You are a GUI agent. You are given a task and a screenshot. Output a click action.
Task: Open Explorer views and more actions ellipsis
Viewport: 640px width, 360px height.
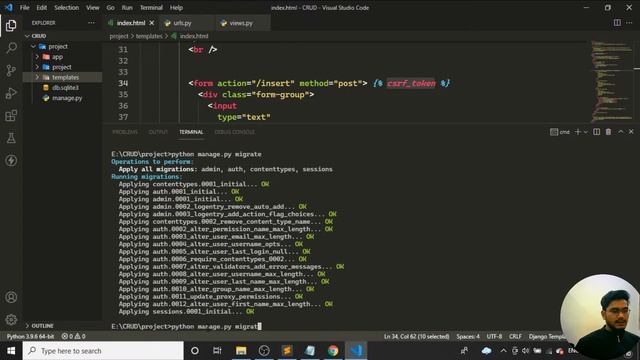click(91, 23)
